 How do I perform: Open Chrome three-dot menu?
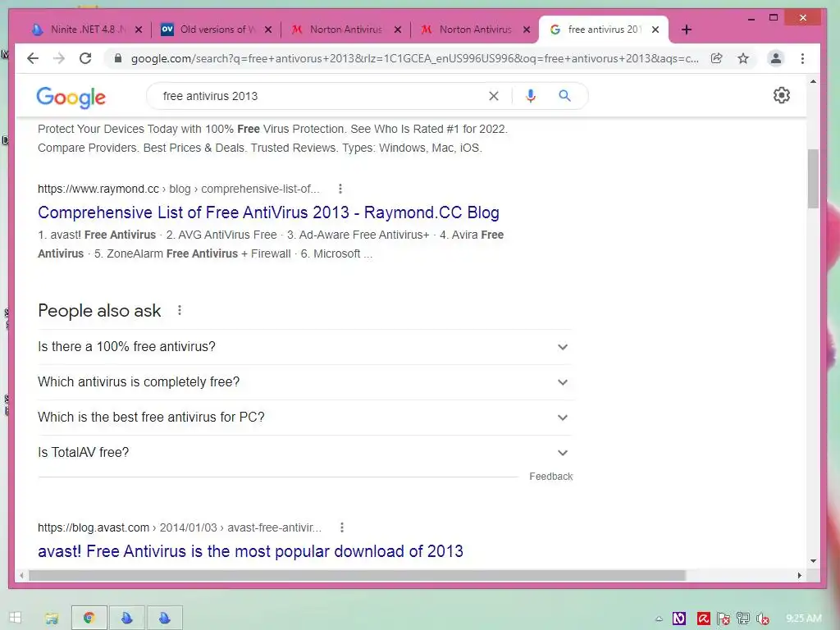tap(802, 58)
